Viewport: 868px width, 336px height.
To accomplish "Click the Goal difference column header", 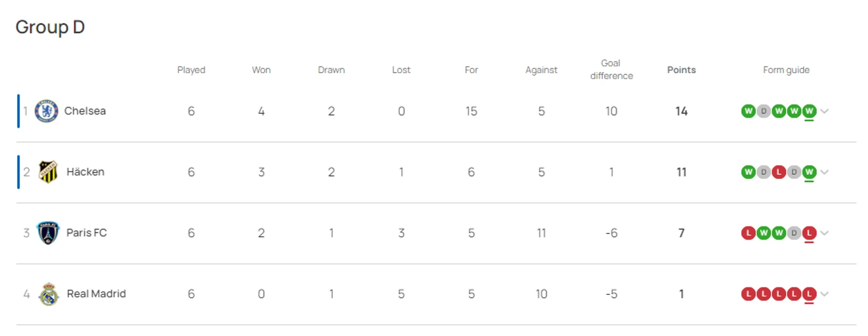I will click(x=611, y=70).
